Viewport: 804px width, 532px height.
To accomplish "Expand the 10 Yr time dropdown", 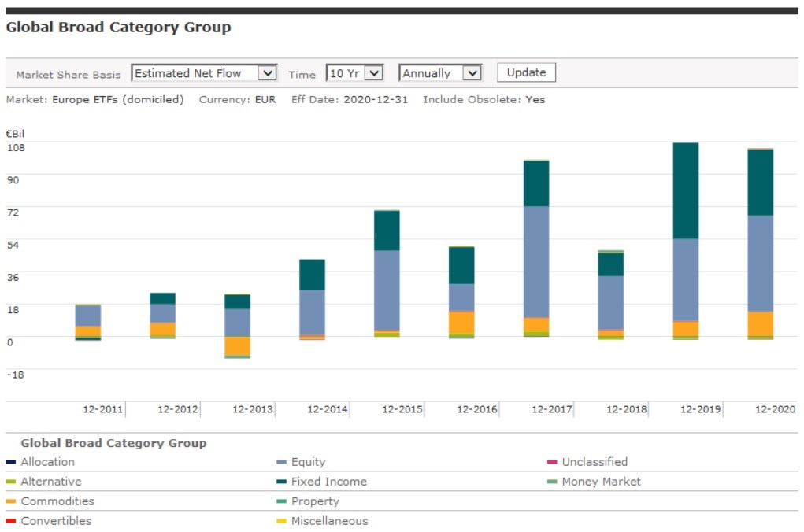I will pyautogui.click(x=354, y=73).
